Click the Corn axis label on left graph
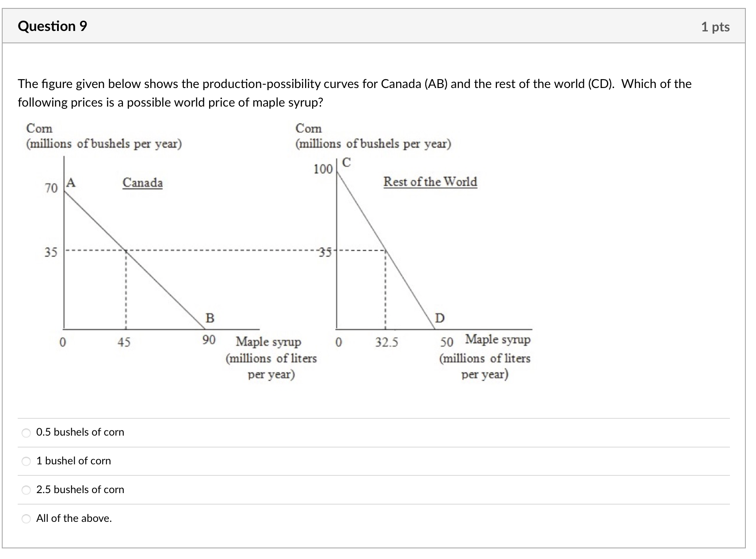The image size is (756, 559). pos(39,129)
